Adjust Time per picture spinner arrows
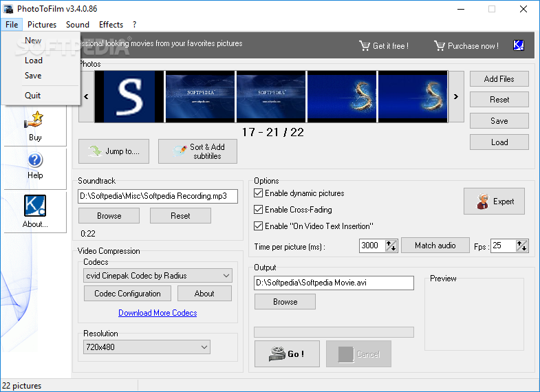This screenshot has width=540, height=392. (x=391, y=246)
